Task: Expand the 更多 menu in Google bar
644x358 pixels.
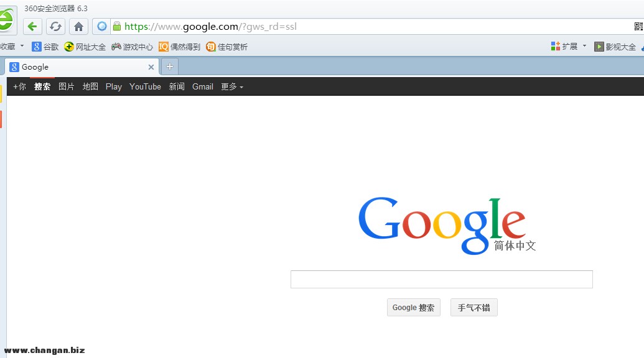Action: 232,87
